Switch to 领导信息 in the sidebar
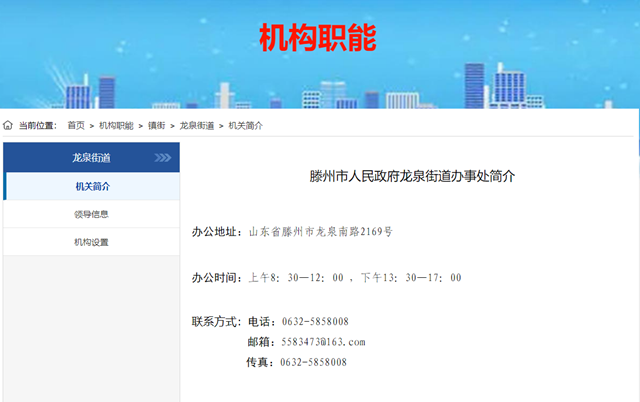 pos(92,214)
